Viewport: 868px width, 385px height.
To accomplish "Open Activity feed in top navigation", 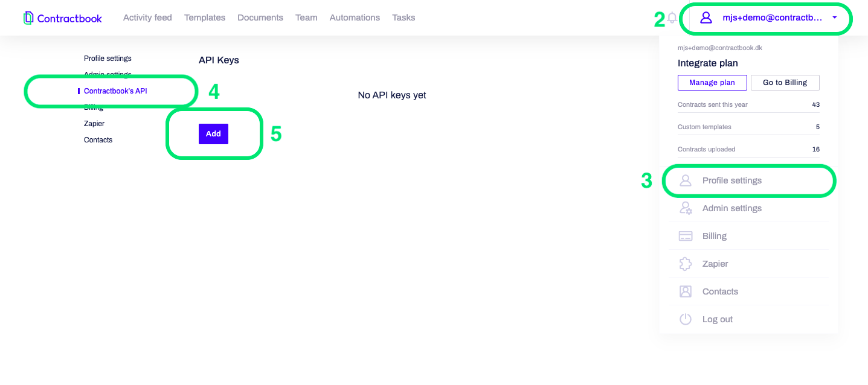I will coord(147,17).
